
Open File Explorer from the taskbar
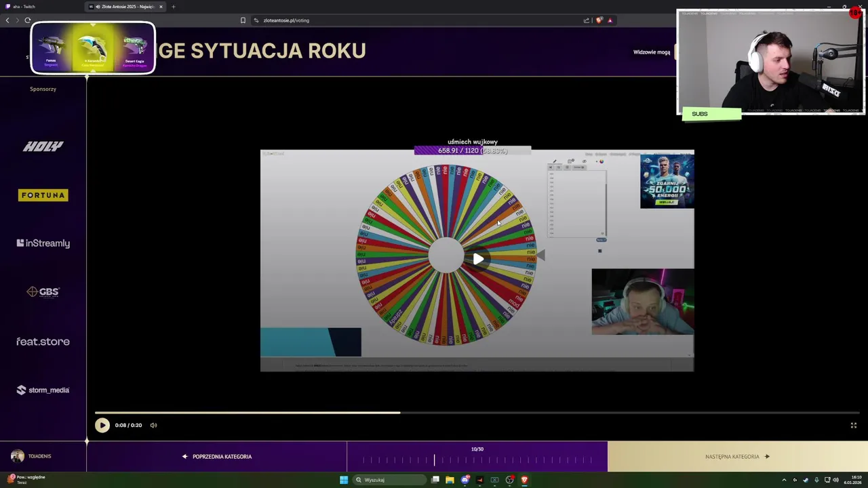click(450, 480)
